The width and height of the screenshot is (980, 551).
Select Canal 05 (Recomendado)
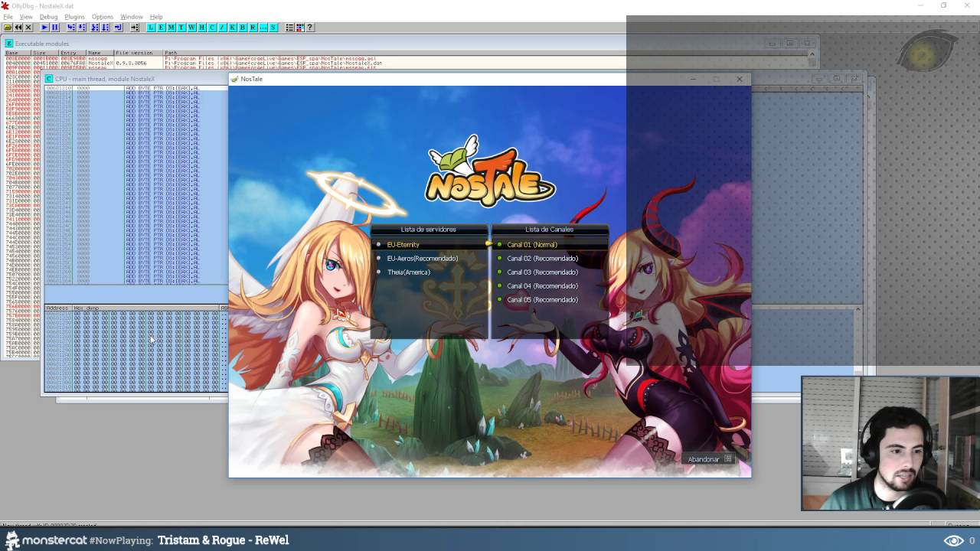coord(542,300)
